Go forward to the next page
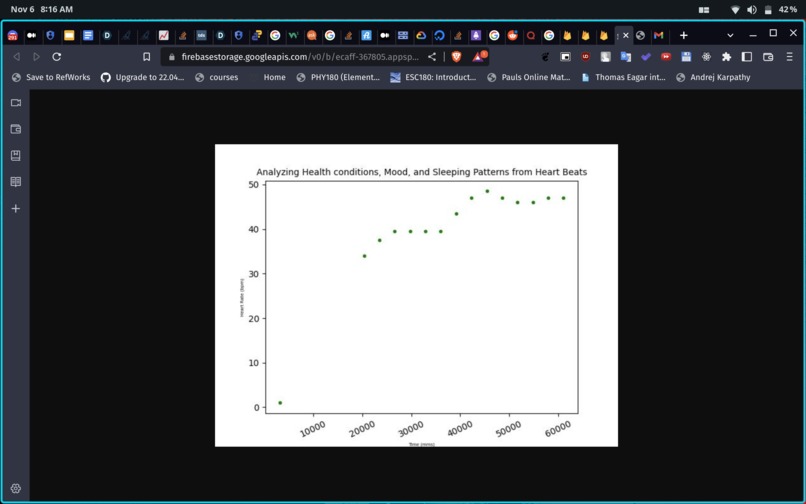This screenshot has width=806, height=504. [x=36, y=57]
